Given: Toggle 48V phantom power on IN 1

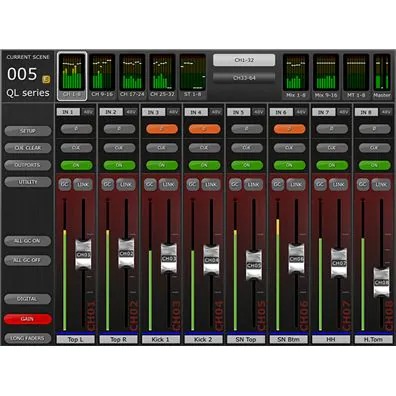Looking at the screenshot, I should tap(88, 112).
